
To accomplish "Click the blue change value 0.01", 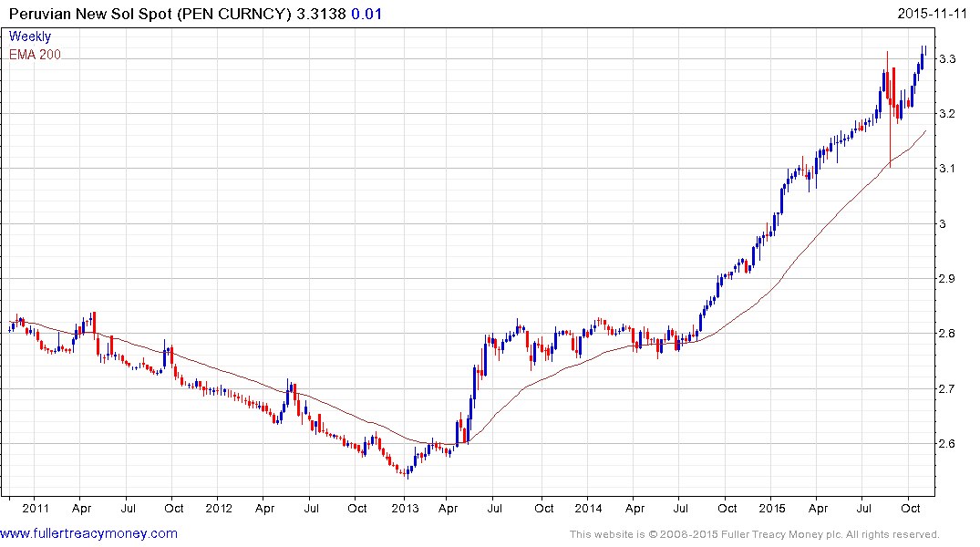I will click(366, 14).
